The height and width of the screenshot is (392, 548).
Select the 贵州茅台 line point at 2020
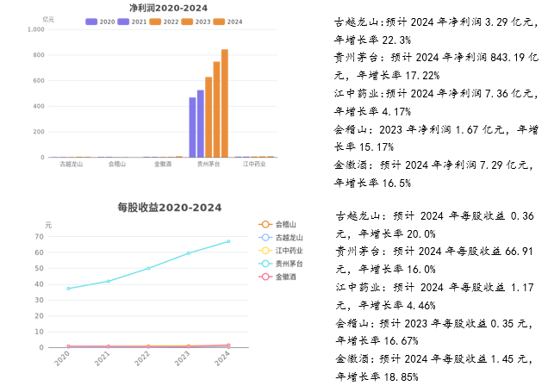click(x=69, y=289)
